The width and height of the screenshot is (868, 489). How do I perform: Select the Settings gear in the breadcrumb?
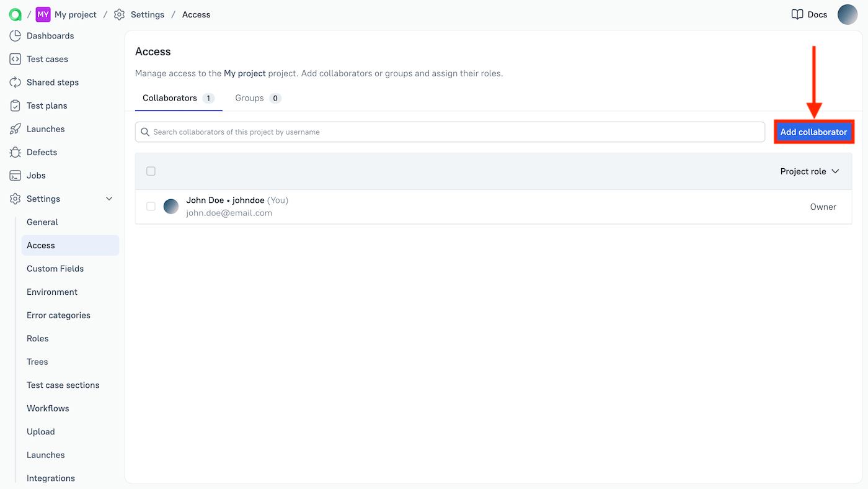[x=119, y=14]
